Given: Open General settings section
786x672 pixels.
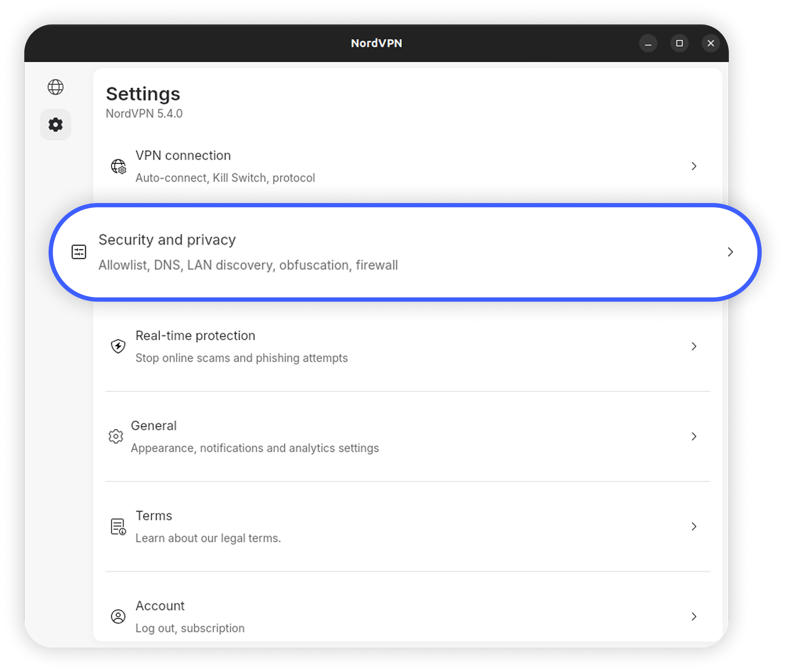Looking at the screenshot, I should point(407,436).
